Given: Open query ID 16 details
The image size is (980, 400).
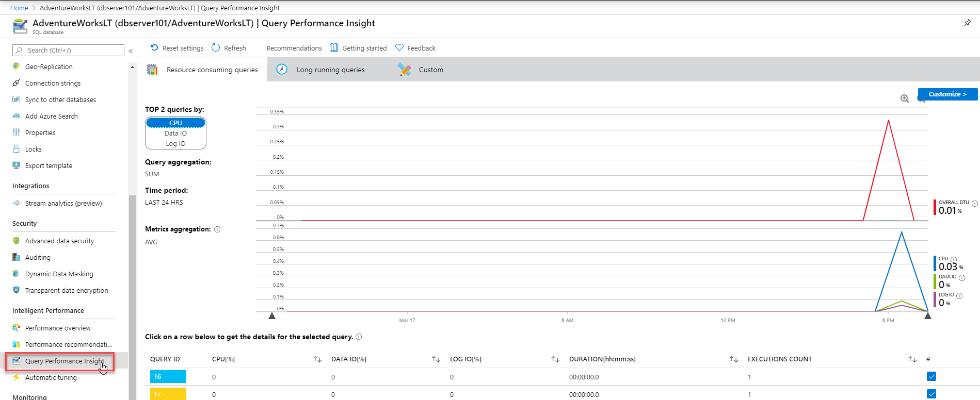Looking at the screenshot, I should (x=168, y=377).
